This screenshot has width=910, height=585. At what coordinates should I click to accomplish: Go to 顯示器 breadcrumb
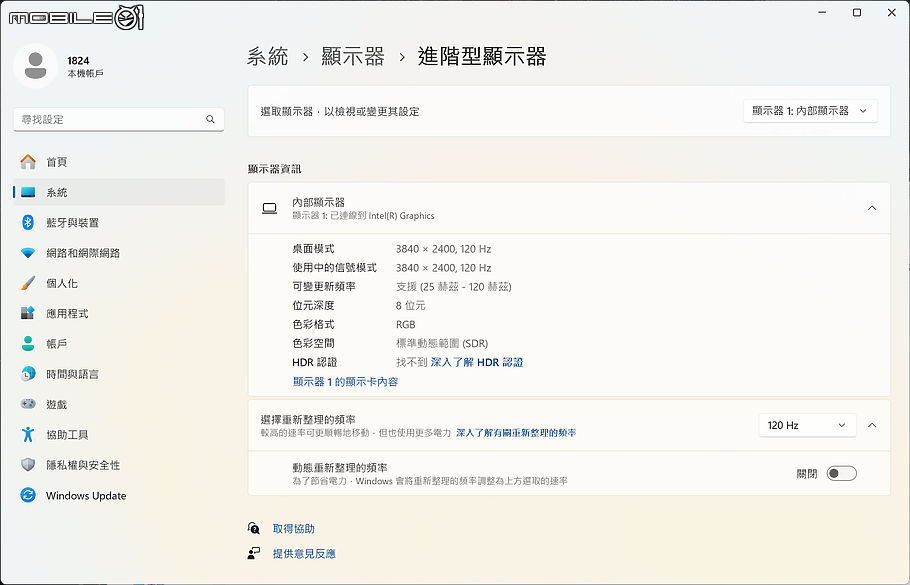(x=353, y=57)
